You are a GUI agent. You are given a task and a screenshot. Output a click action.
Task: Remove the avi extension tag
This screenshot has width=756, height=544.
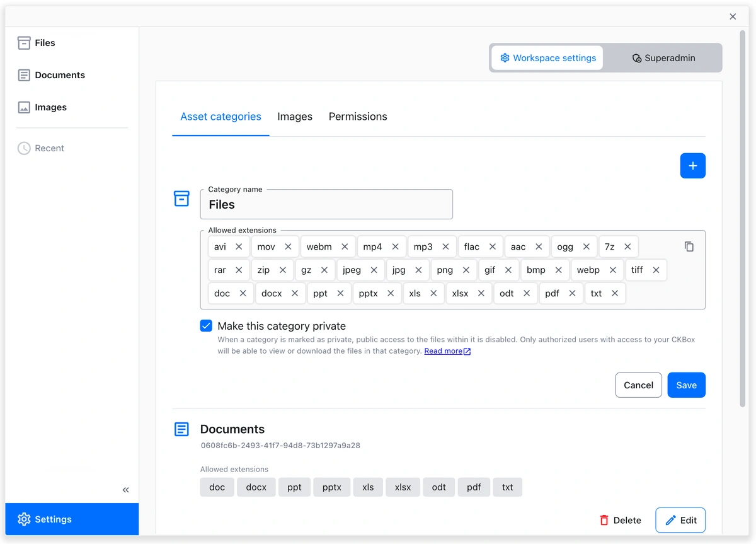point(239,246)
